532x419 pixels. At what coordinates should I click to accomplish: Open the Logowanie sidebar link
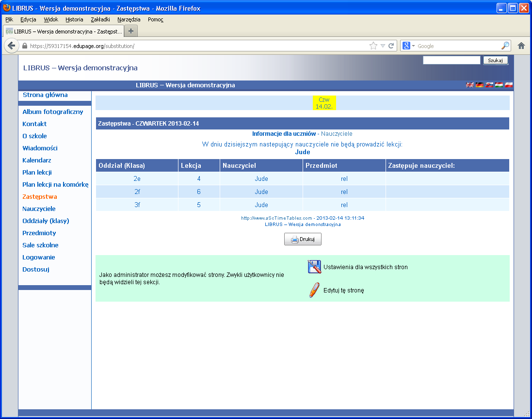click(x=39, y=257)
